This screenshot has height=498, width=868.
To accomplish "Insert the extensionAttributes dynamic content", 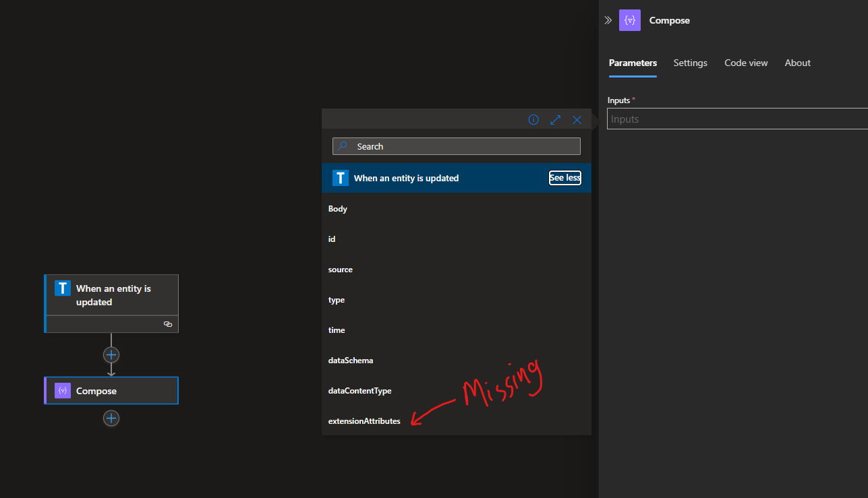I will click(x=364, y=421).
